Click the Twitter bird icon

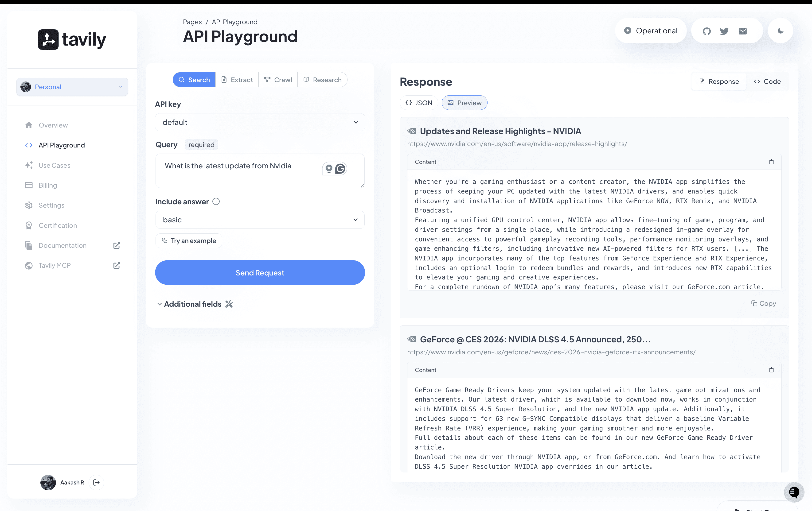coord(724,31)
